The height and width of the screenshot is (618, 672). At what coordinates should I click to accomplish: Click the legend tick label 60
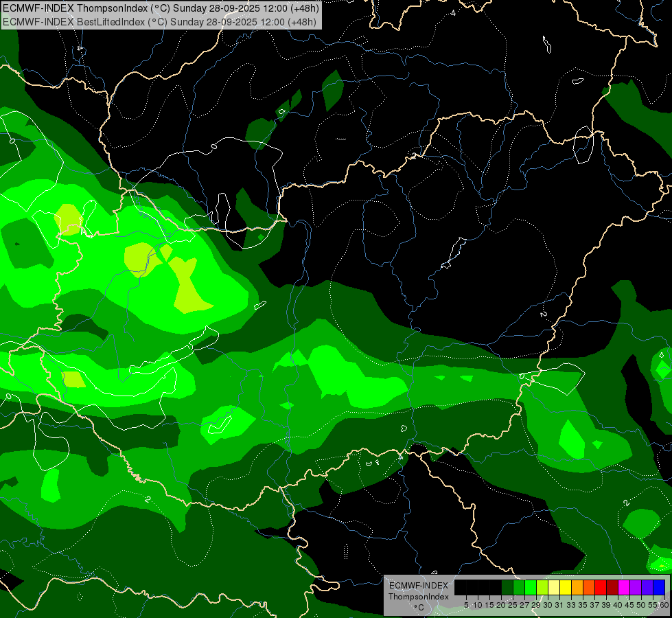tap(664, 604)
